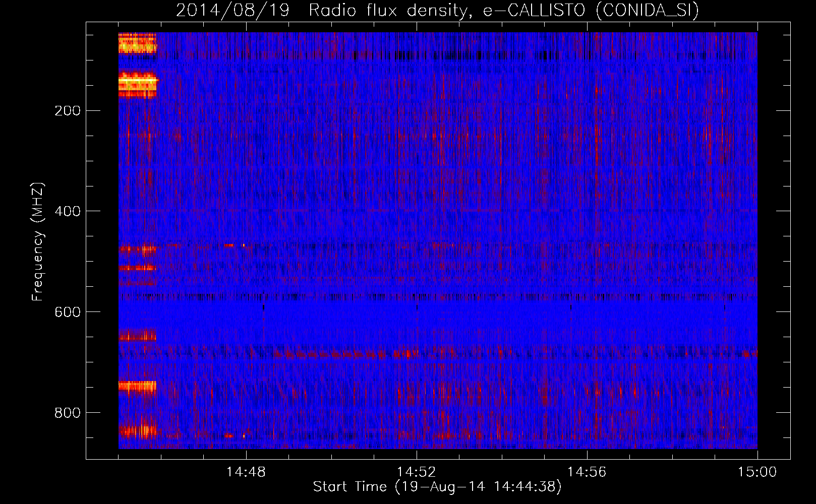Click the 800 frequency tick label
This screenshot has width=816, height=504.
pos(68,413)
